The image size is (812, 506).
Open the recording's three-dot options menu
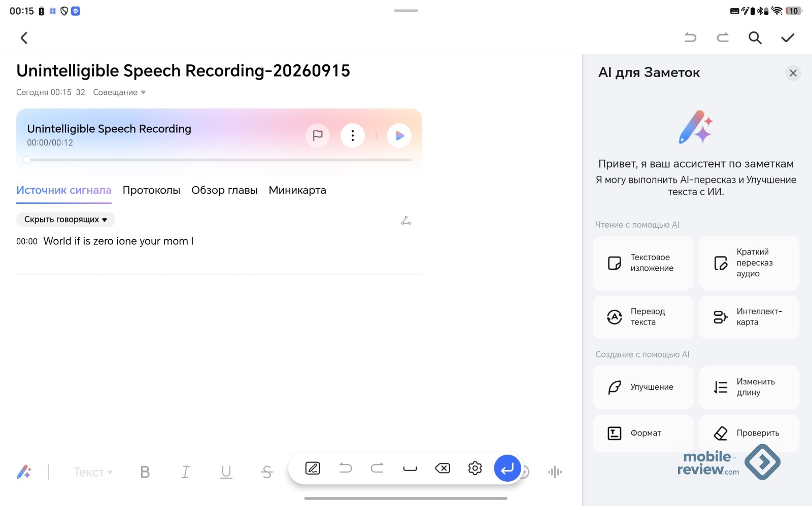pyautogui.click(x=353, y=136)
